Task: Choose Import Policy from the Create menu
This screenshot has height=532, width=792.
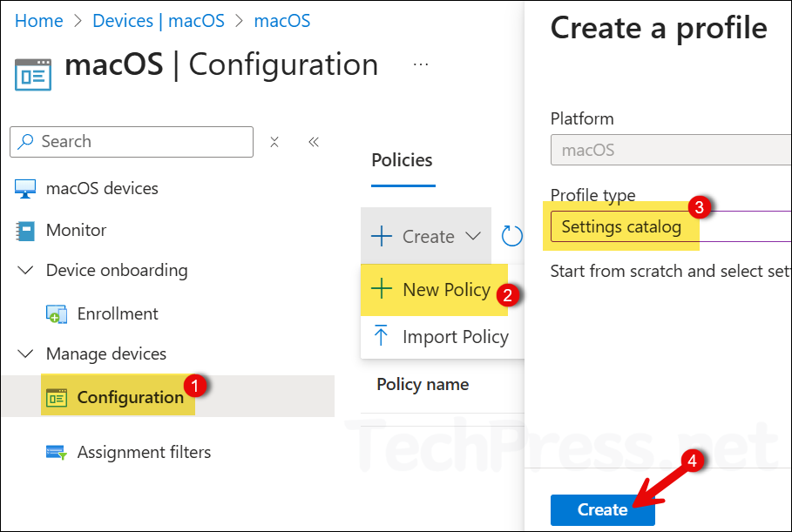Action: 442,337
